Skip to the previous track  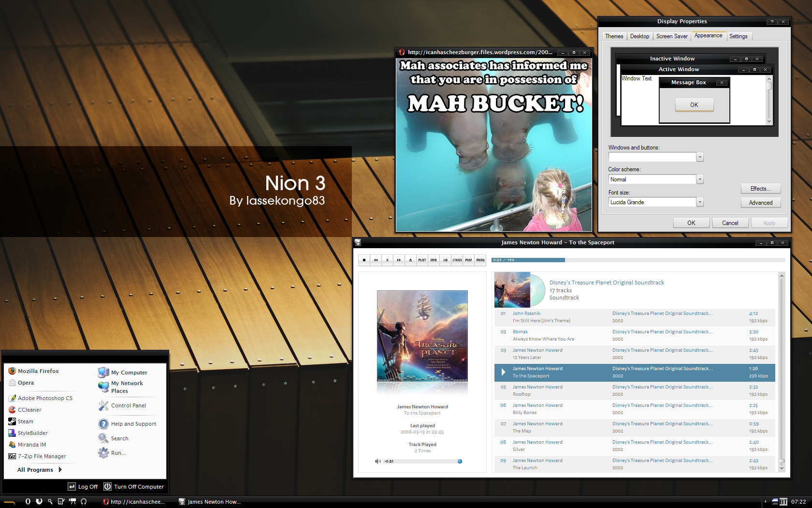coord(376,260)
